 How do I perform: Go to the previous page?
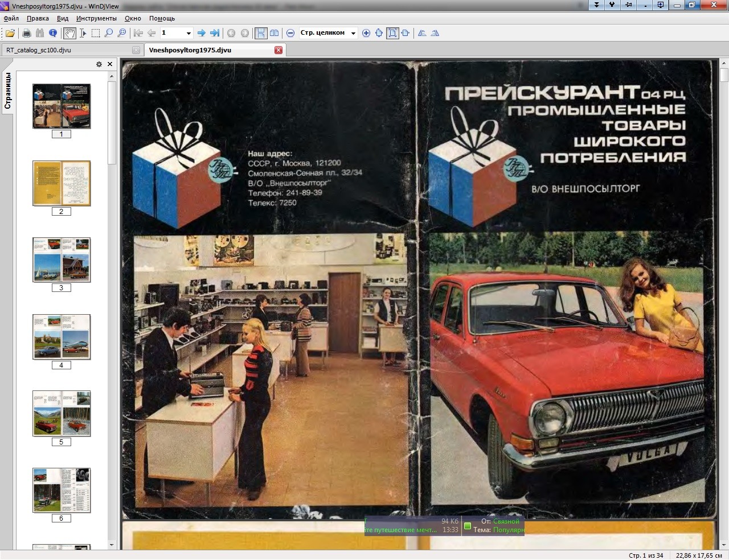pyautogui.click(x=151, y=33)
